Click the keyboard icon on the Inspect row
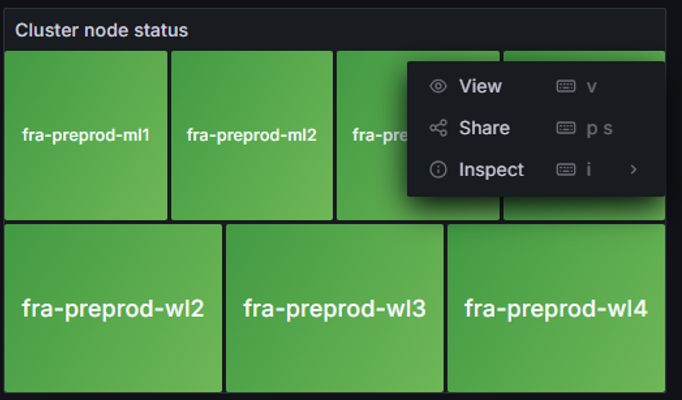682x400 pixels. (x=566, y=170)
